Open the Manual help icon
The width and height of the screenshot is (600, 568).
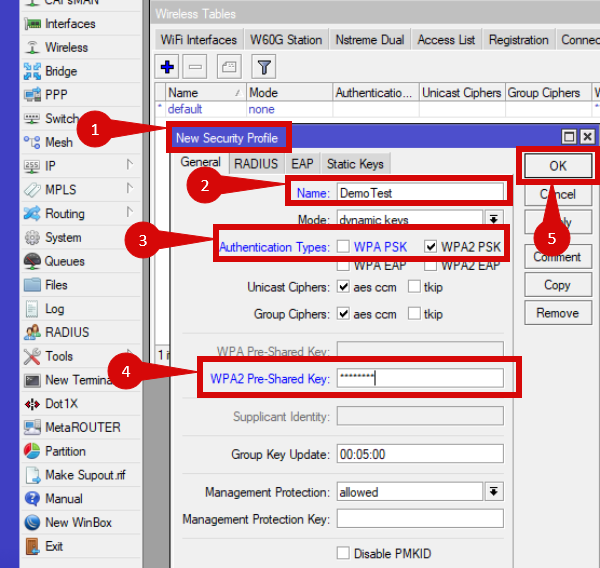(x=33, y=499)
